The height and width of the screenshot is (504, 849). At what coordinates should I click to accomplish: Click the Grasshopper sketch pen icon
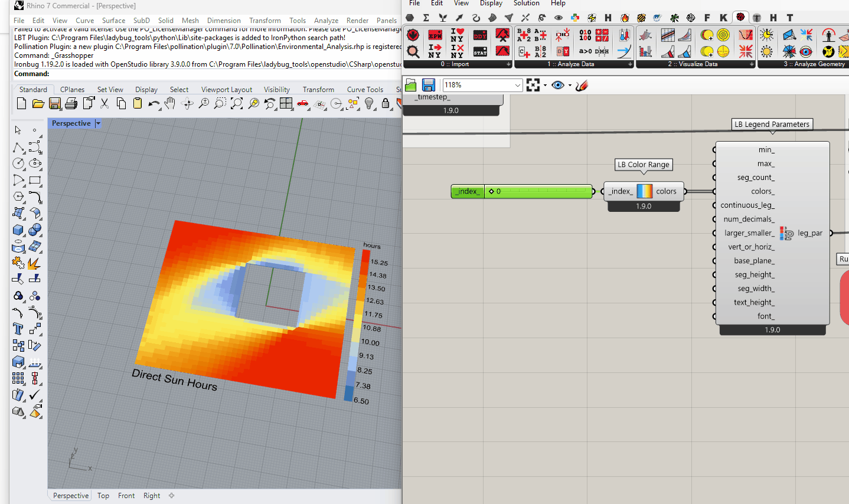(x=582, y=86)
